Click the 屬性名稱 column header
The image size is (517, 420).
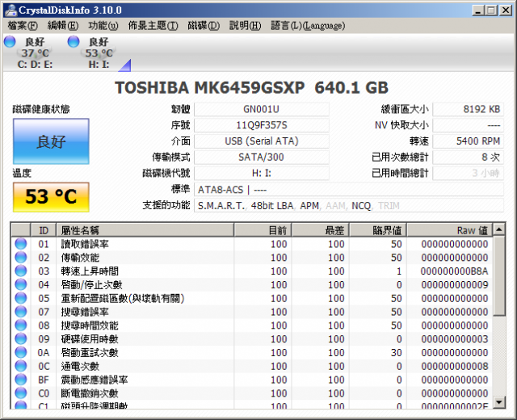(145, 230)
